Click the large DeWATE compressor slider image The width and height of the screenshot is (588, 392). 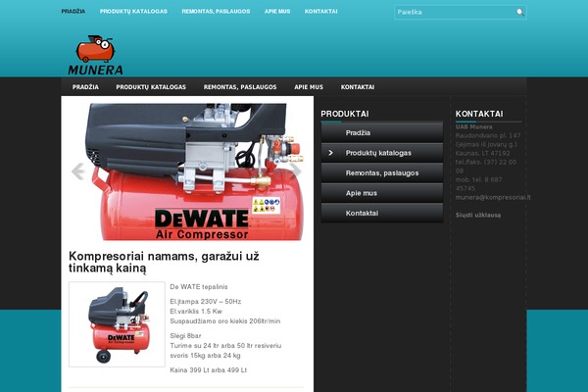pyautogui.click(x=187, y=171)
